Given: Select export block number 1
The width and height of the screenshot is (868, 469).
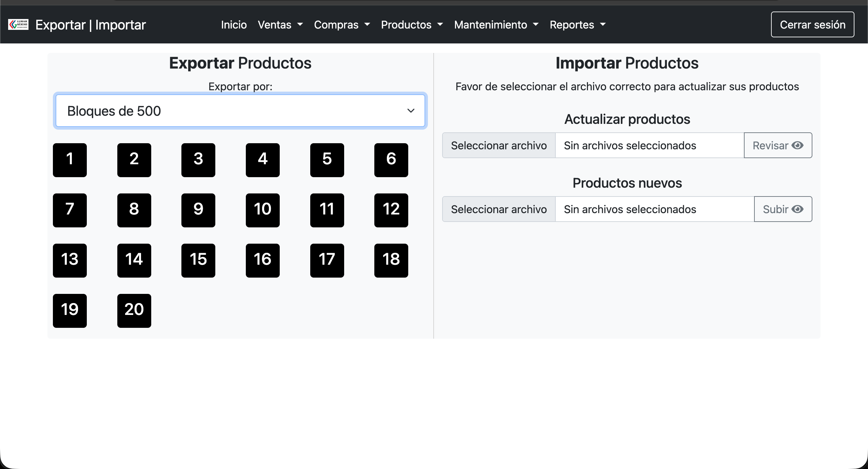Looking at the screenshot, I should coord(70,160).
